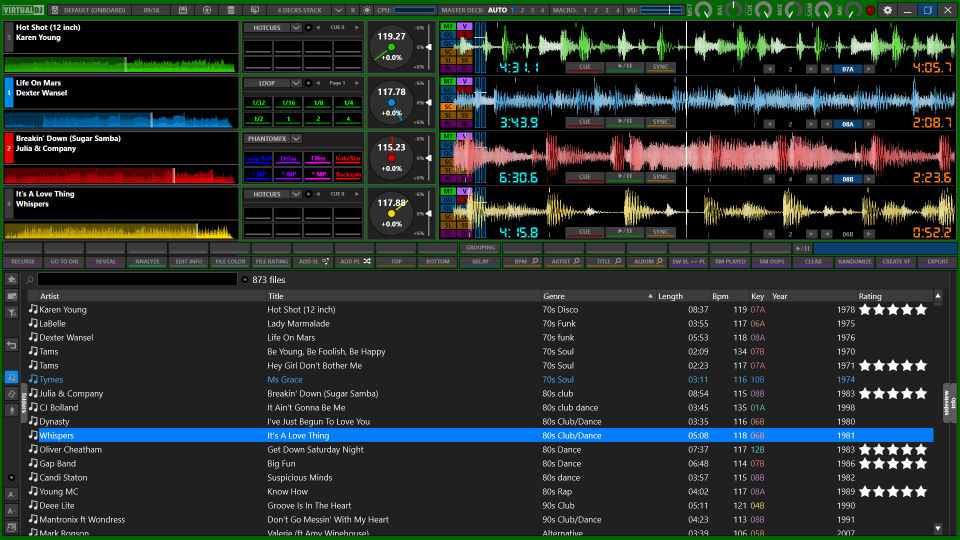Expand the folders side panel tab
This screenshot has width=960, height=540.
coord(24,403)
